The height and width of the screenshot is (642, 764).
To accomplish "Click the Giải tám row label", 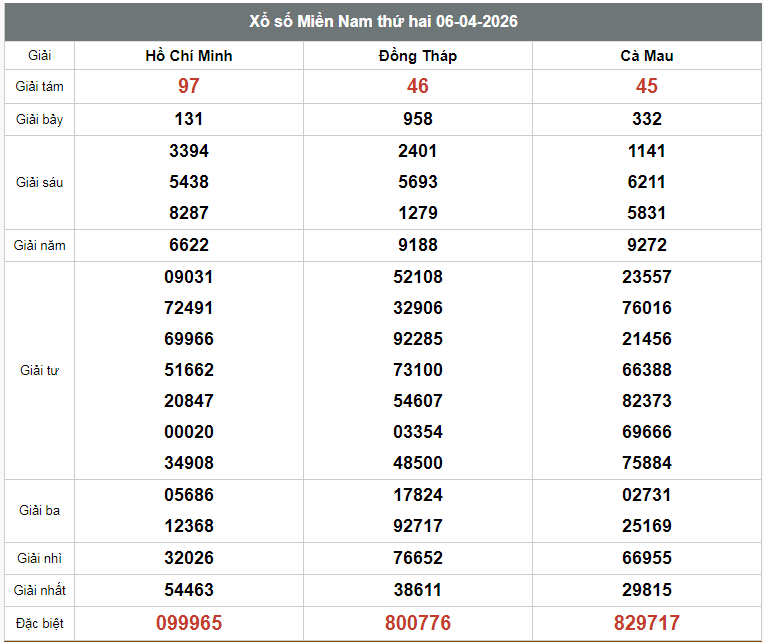I will point(40,87).
